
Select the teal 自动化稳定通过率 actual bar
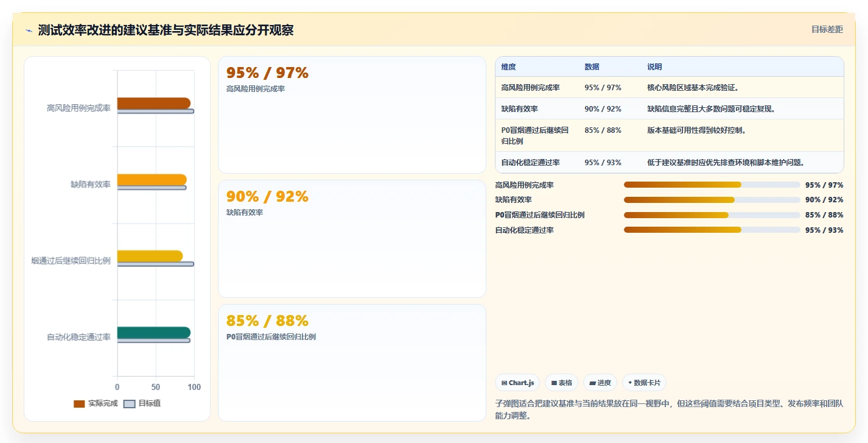[154, 332]
